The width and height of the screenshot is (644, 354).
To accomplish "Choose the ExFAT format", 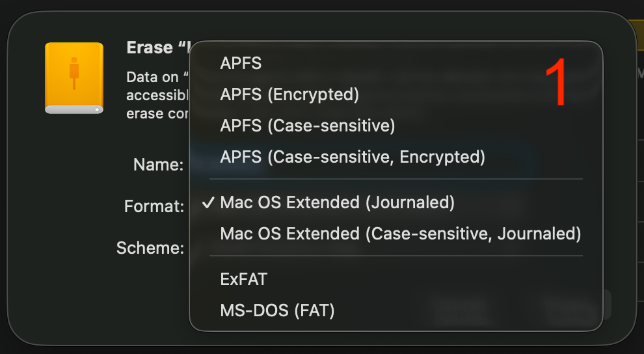I will (244, 279).
